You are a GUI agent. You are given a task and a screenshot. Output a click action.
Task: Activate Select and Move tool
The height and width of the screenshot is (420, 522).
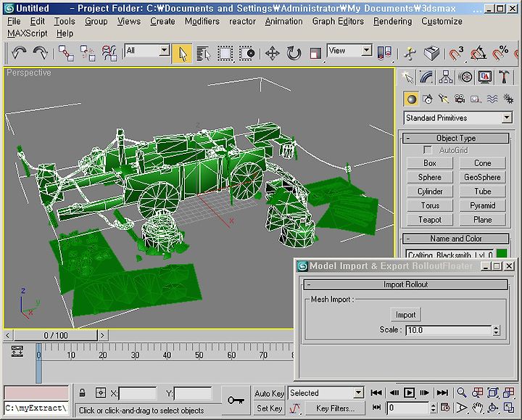[273, 54]
